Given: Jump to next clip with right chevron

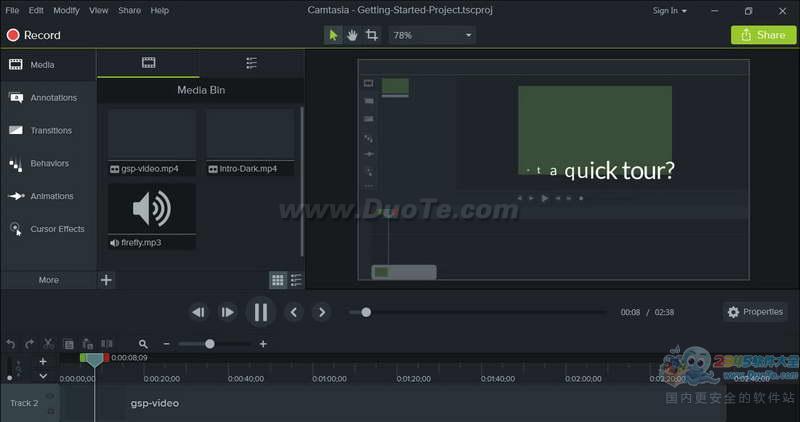Looking at the screenshot, I should 321,312.
